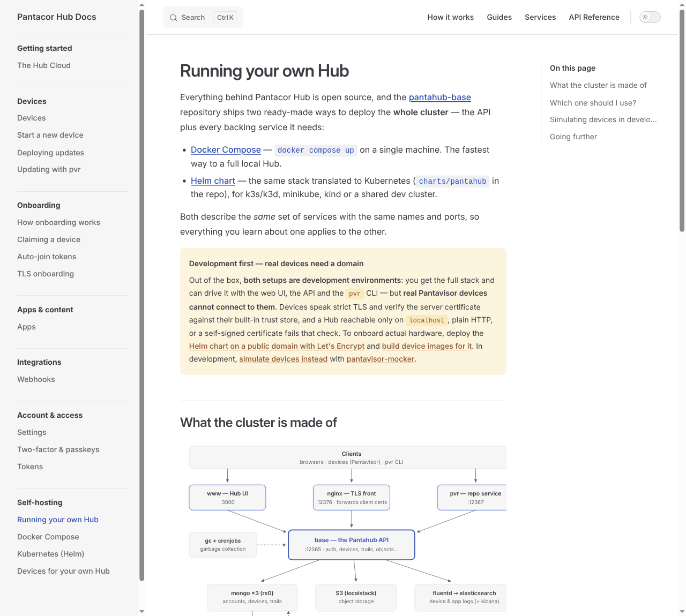
Task: Click the fluentd → elasticsearch node
Action: tap(460, 597)
